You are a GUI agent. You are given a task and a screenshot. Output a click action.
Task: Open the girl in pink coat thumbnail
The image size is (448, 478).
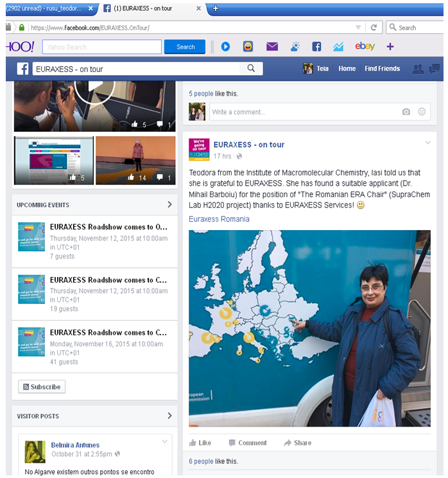point(135,161)
